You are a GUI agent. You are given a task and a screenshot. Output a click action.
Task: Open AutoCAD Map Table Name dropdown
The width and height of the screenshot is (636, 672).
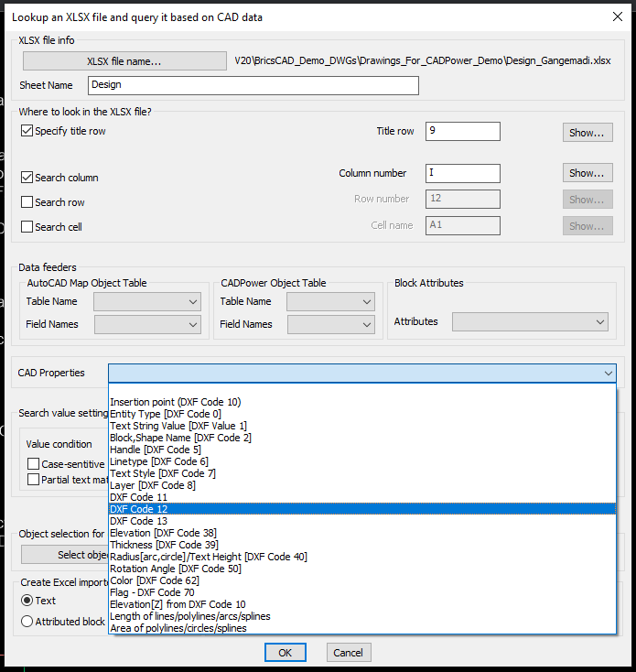146,301
